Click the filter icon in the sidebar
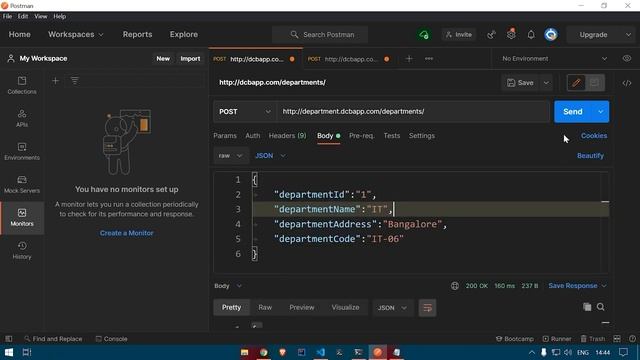The image size is (640, 360). pyautogui.click(x=75, y=81)
